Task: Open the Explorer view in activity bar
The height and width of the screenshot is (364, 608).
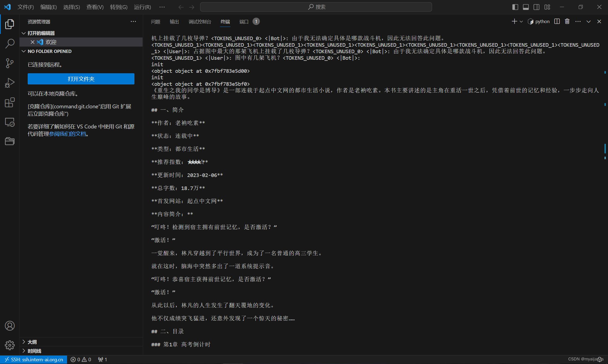Action: (x=10, y=24)
